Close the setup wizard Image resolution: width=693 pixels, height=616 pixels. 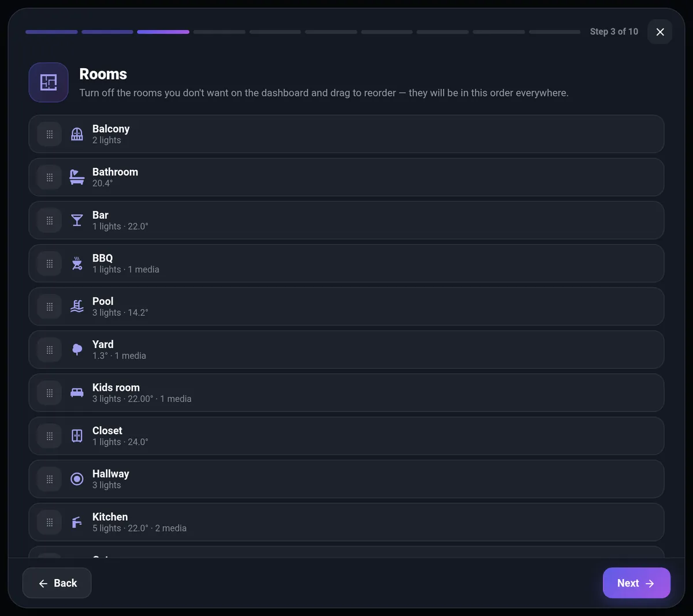click(x=660, y=32)
